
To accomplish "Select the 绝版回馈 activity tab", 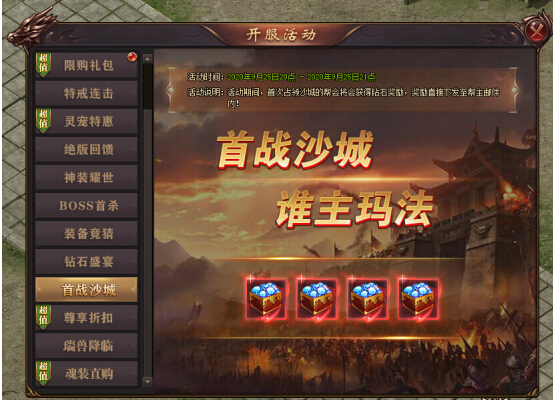I will (x=86, y=149).
